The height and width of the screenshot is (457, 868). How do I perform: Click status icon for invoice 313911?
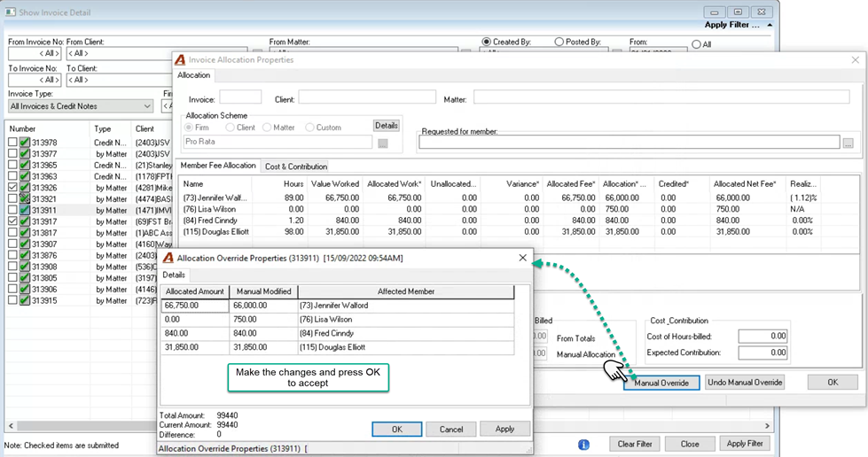[x=24, y=210]
